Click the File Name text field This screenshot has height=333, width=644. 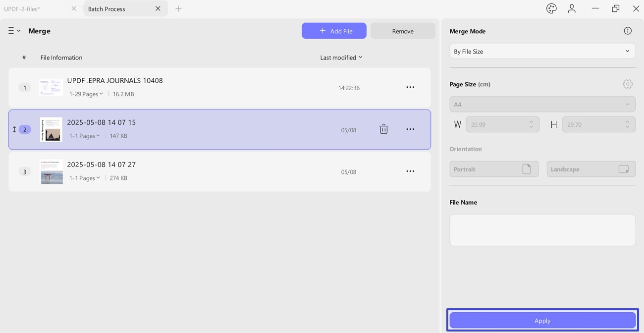tap(542, 230)
